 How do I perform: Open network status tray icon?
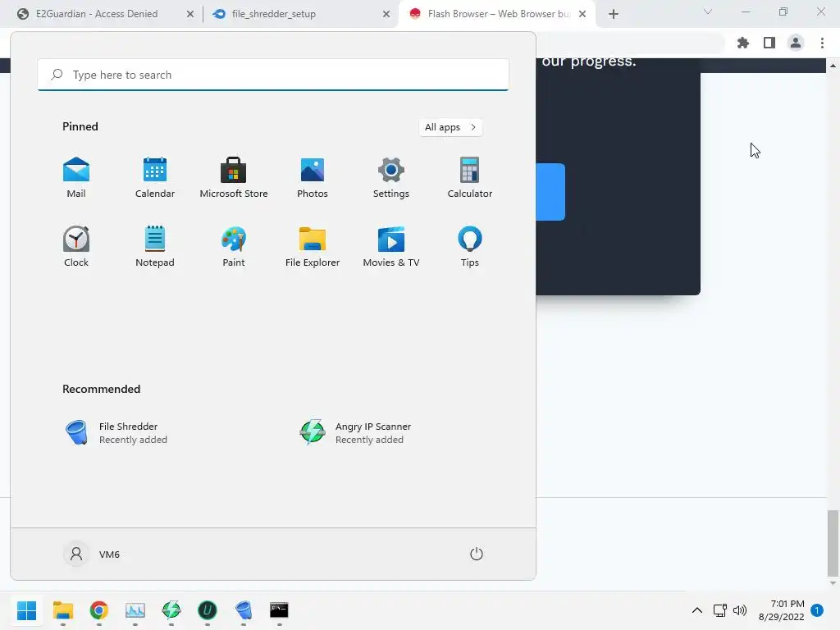point(719,610)
